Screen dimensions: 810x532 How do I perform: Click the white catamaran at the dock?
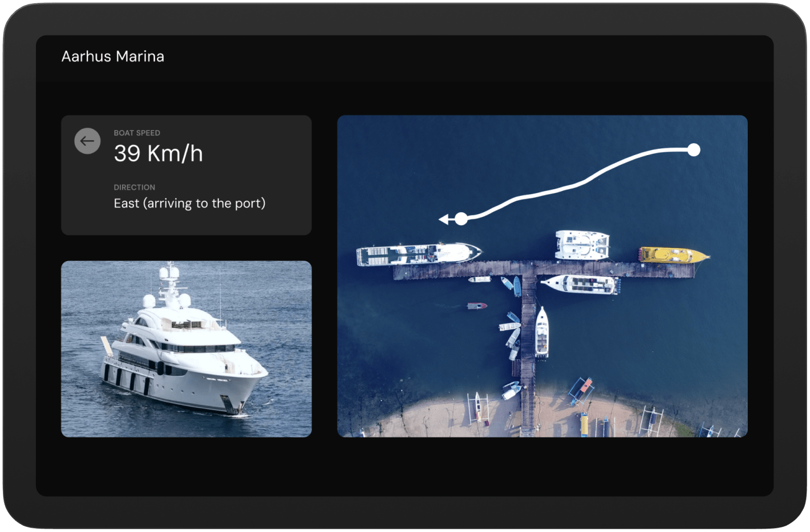tap(582, 245)
